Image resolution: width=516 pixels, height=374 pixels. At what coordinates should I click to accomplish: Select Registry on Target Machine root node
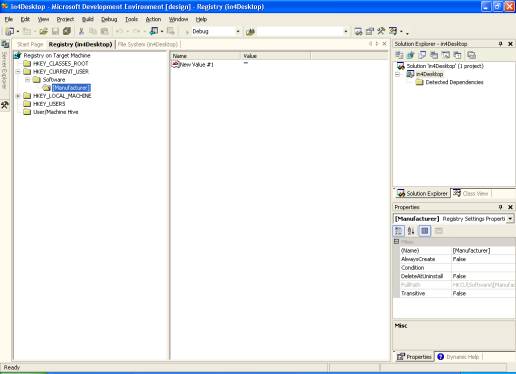point(57,55)
